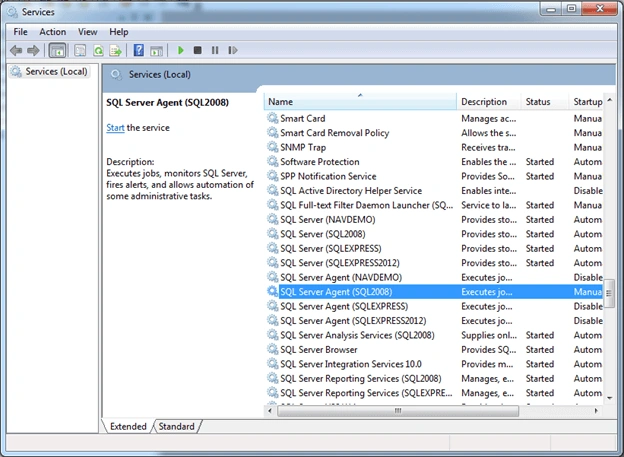
Task: Click 'Provides m...' description cell
Action: pyautogui.click(x=487, y=364)
